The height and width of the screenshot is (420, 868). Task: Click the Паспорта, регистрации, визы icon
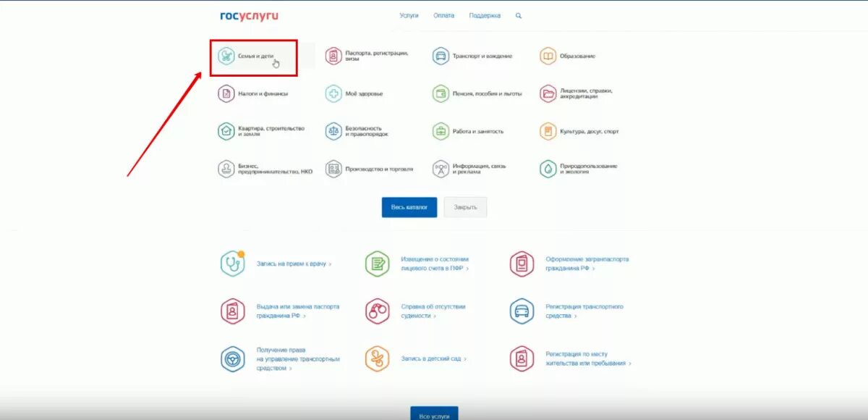pyautogui.click(x=333, y=56)
